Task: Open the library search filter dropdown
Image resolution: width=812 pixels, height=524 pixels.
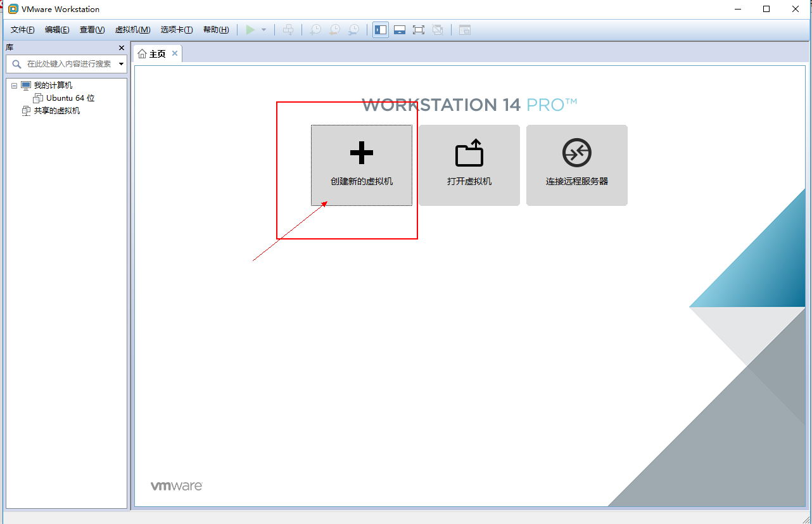Action: [x=121, y=64]
